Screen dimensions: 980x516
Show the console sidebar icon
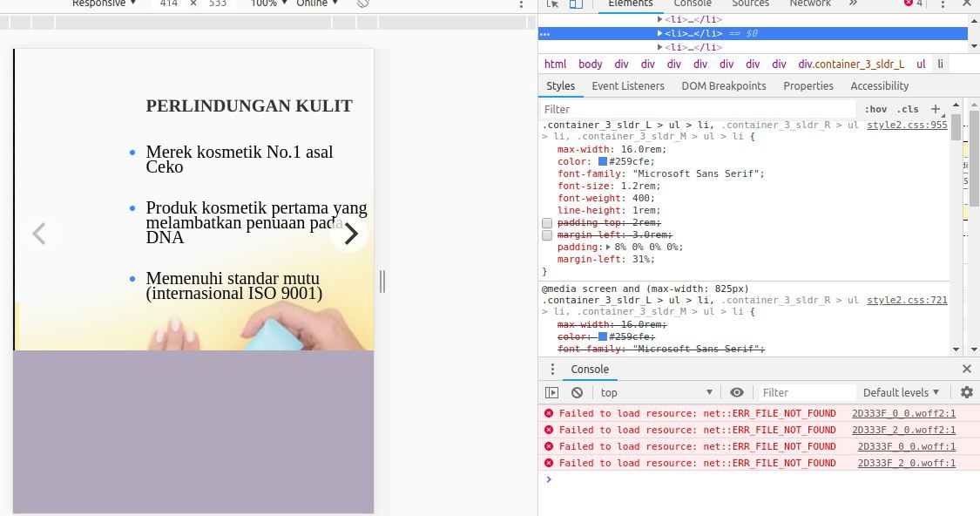click(x=552, y=393)
